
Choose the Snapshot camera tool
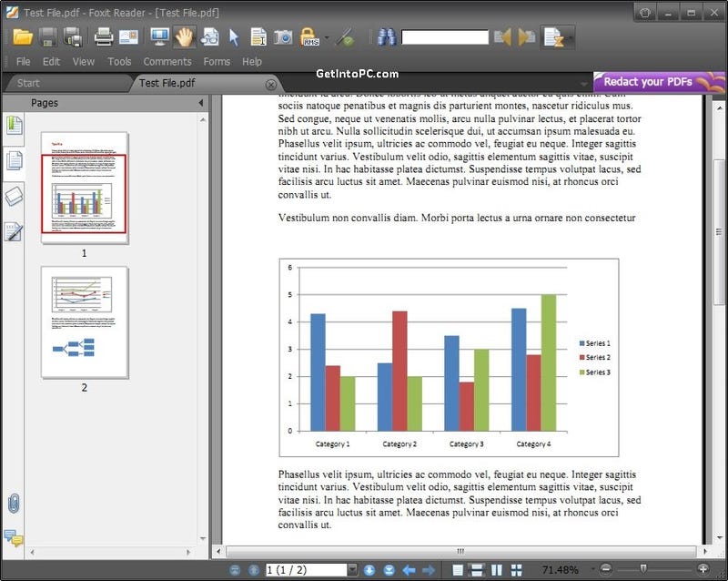283,37
